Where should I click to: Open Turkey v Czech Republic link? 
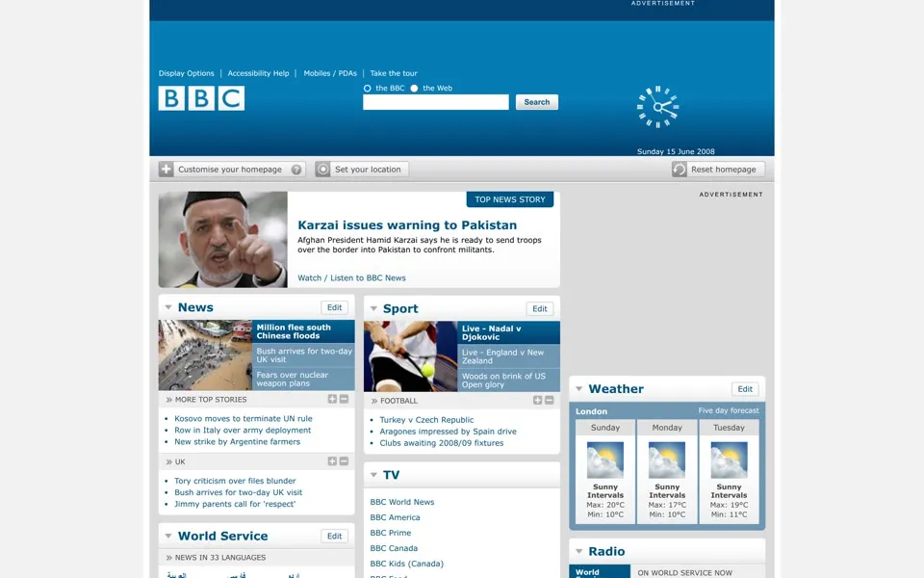426,420
